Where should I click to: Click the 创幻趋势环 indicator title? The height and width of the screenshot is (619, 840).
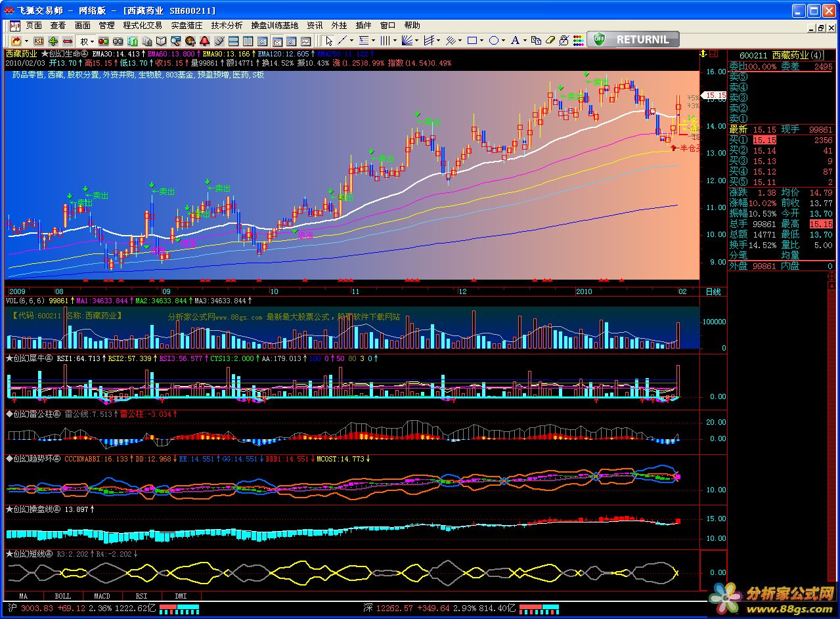[x=33, y=459]
